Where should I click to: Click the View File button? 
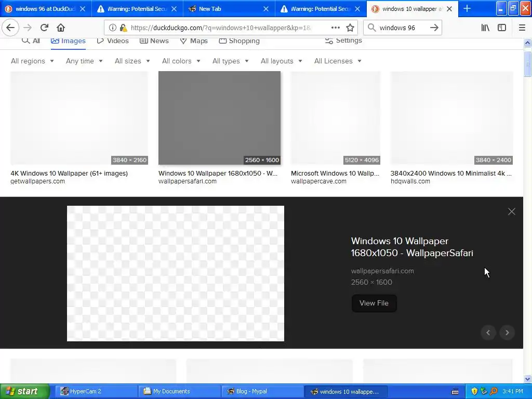(x=374, y=303)
